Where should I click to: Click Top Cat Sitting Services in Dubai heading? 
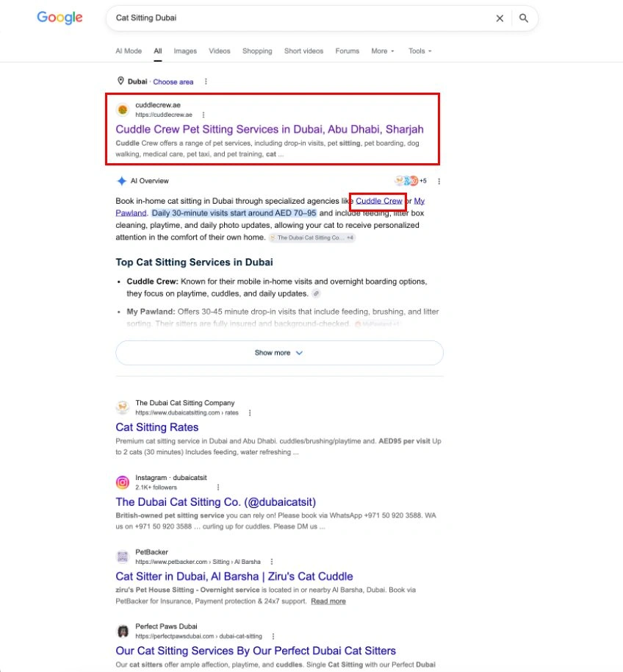coord(194,262)
